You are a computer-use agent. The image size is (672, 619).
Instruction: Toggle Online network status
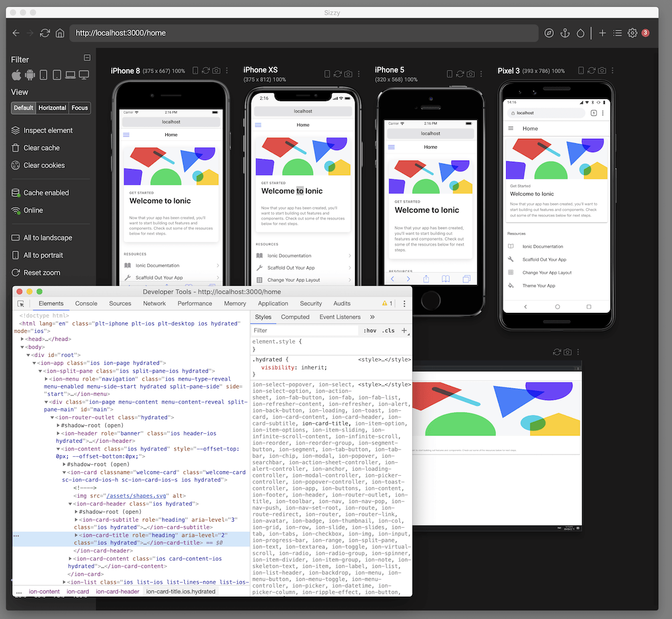(27, 210)
